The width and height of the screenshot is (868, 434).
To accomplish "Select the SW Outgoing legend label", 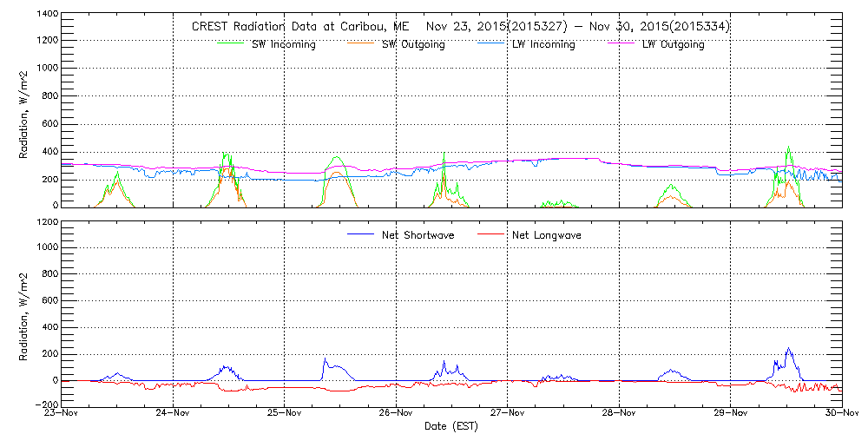I will (x=413, y=44).
